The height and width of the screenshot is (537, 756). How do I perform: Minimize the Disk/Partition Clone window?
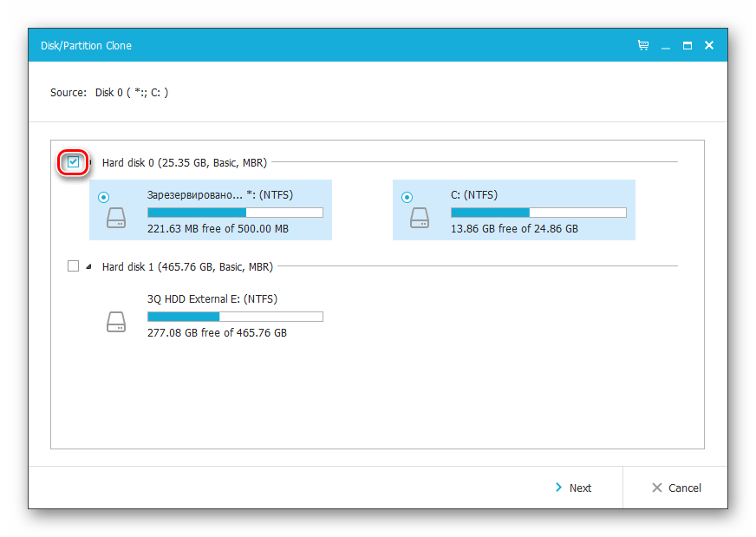[665, 45]
